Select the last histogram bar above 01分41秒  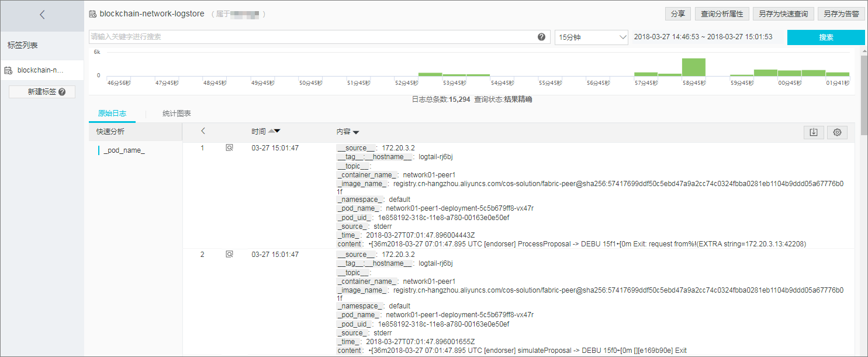pos(838,74)
